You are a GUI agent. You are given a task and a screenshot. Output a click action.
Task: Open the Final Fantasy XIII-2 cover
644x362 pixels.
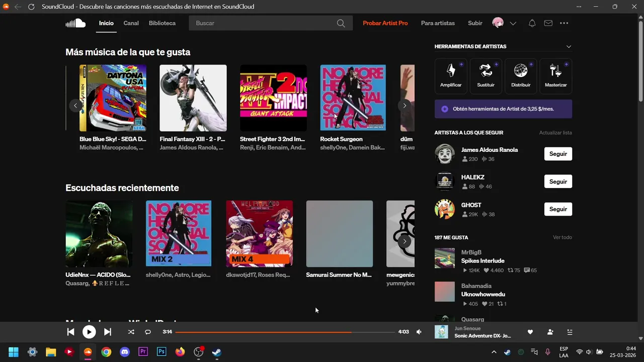(193, 98)
